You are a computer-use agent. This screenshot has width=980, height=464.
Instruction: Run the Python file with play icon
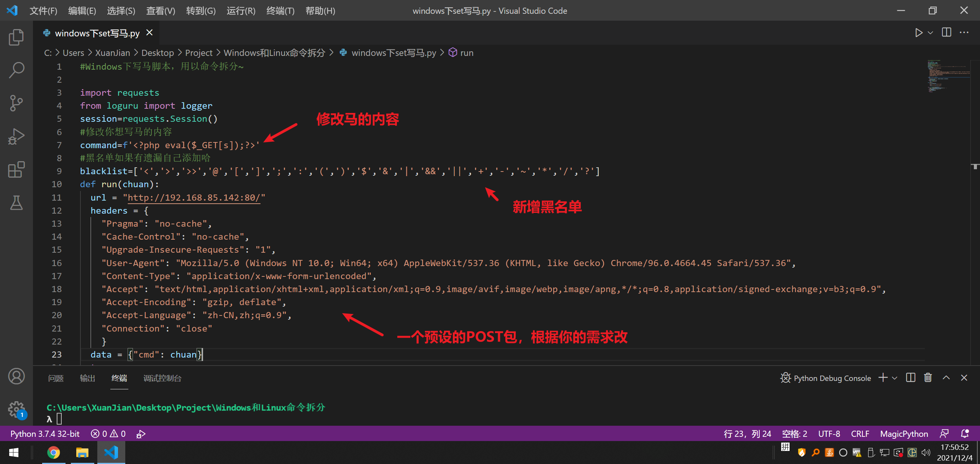click(x=918, y=33)
